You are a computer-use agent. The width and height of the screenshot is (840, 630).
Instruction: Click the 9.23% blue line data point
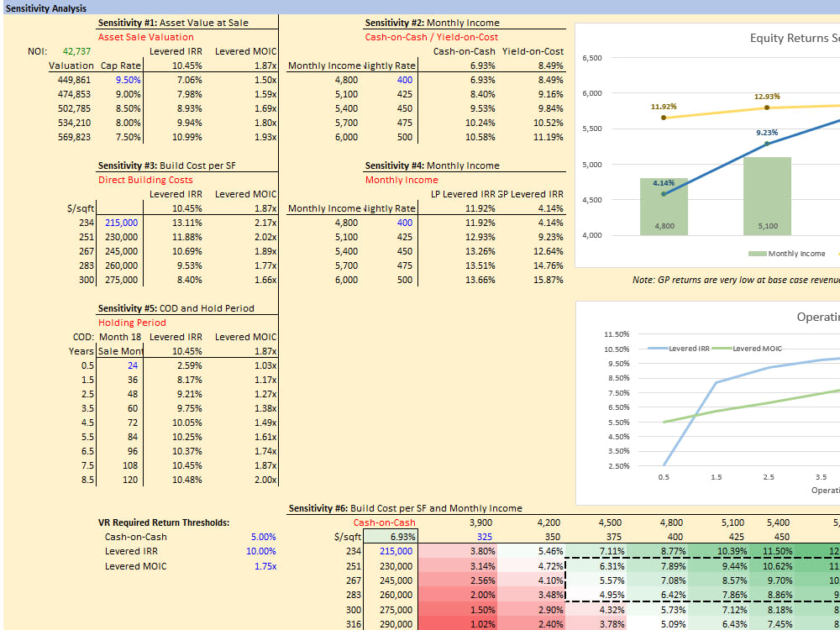tap(767, 143)
